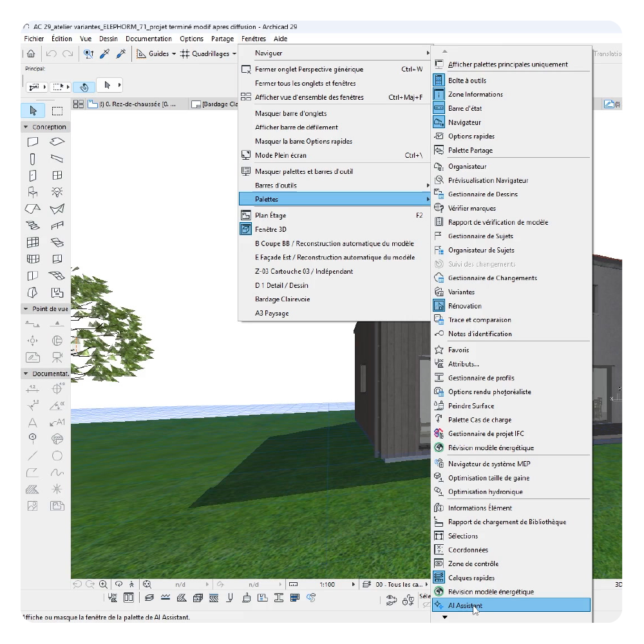Select the Marquee tool in toolbox
This screenshot has width=644, height=644.
tap(57, 111)
